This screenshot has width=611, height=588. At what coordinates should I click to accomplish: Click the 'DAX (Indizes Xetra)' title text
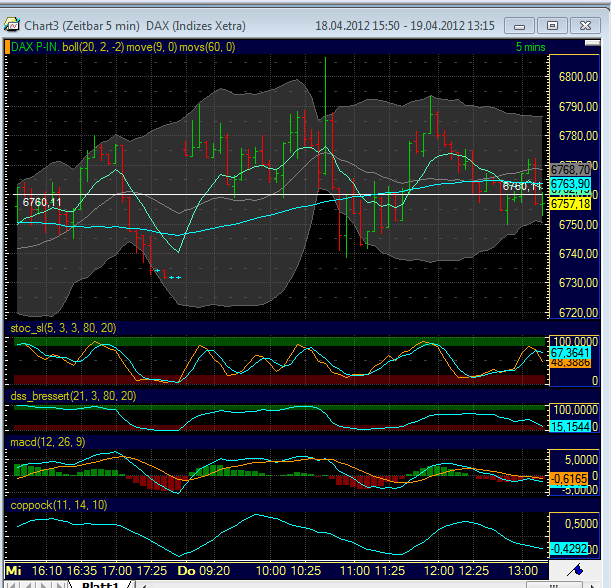pos(196,26)
